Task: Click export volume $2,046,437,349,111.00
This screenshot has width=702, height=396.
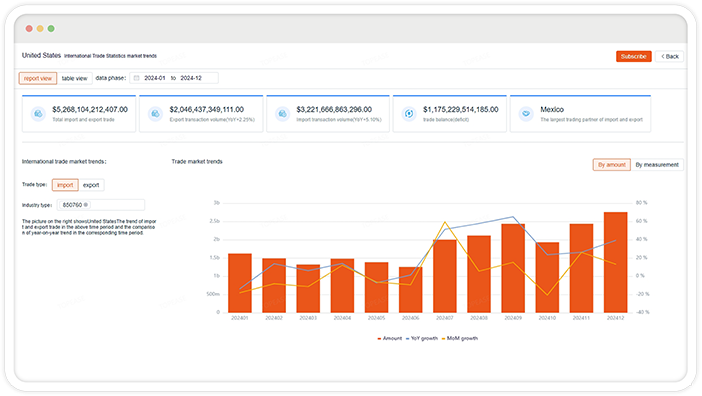Action: (207, 110)
